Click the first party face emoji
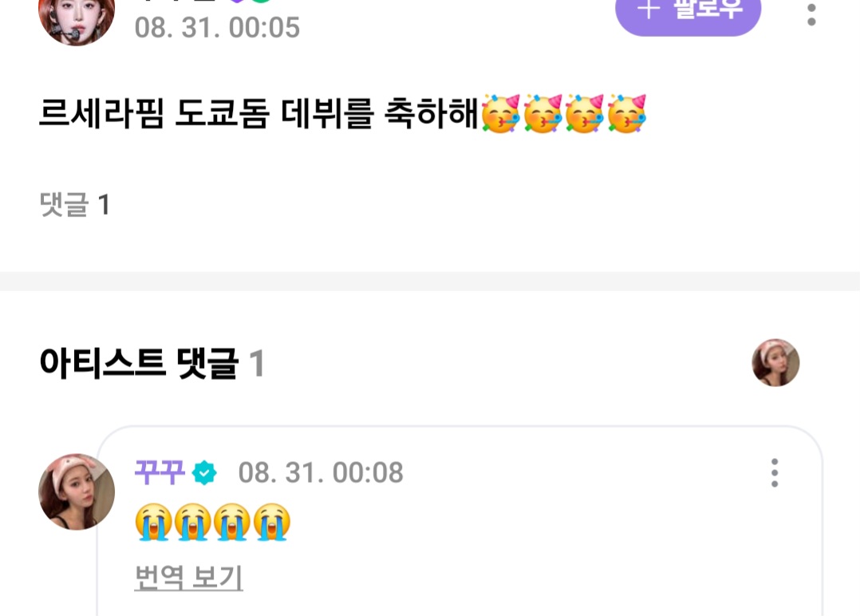The height and width of the screenshot is (616, 860). point(500,113)
